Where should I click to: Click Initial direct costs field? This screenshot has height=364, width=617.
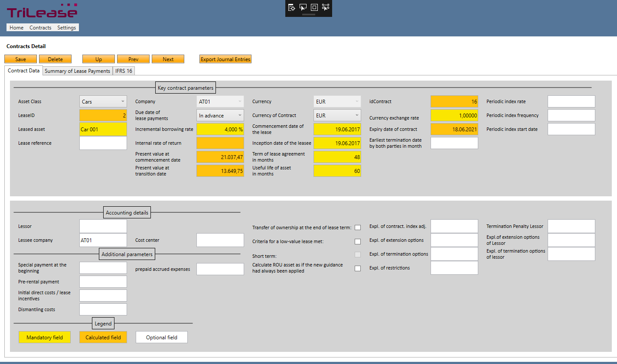103,296
